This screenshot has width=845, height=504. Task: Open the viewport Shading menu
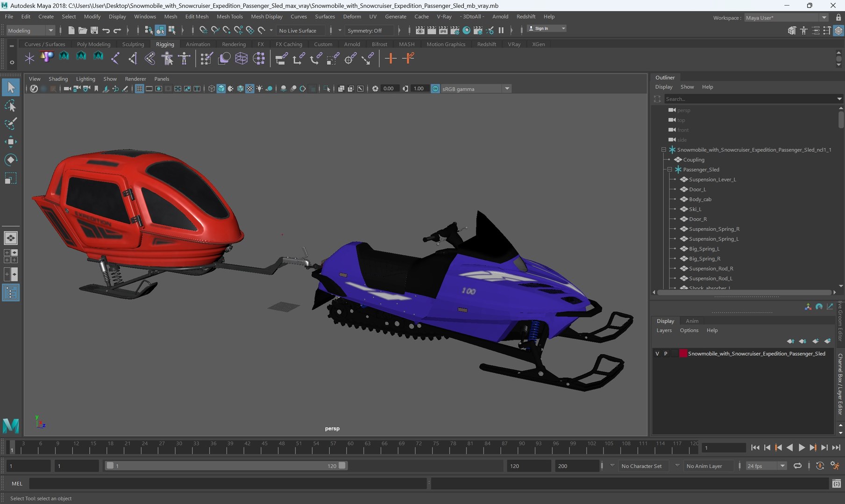[58, 79]
